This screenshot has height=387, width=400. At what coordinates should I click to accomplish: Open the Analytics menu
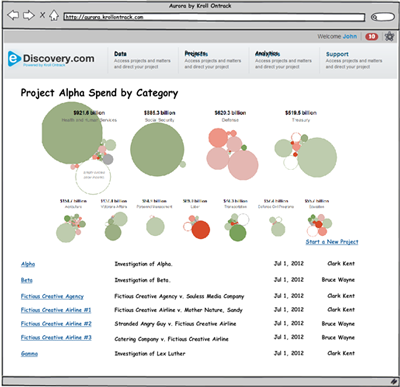[267, 54]
